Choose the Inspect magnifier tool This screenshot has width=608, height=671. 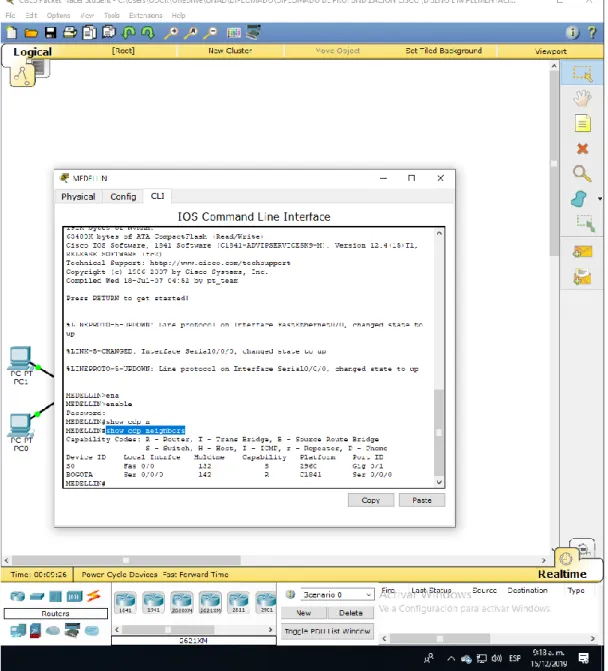pos(582,174)
